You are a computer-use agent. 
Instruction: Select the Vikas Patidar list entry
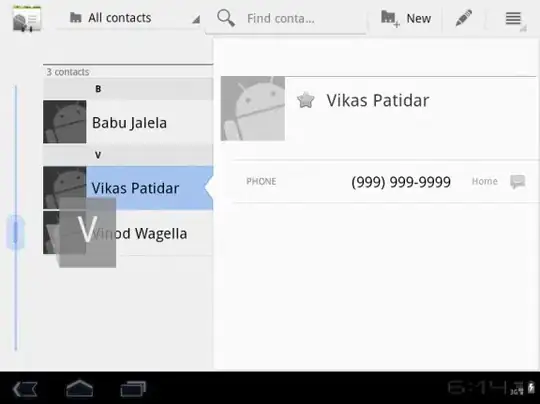(x=128, y=188)
